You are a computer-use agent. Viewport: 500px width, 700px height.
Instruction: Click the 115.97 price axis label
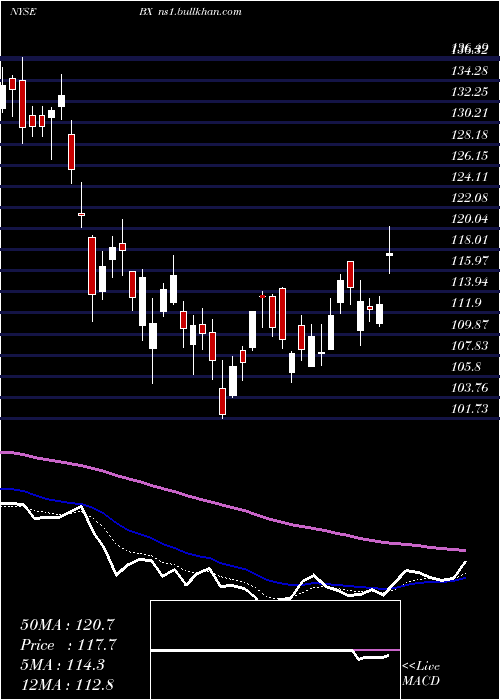(x=469, y=261)
